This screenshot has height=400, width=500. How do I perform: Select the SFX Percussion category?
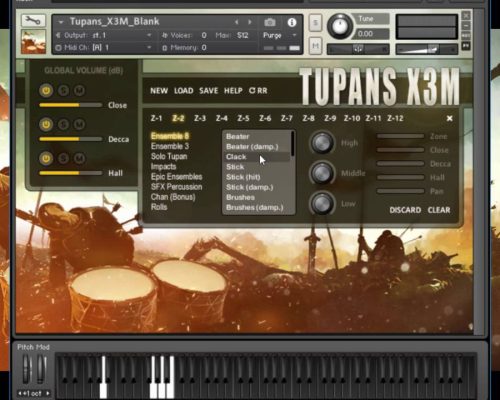tap(176, 187)
